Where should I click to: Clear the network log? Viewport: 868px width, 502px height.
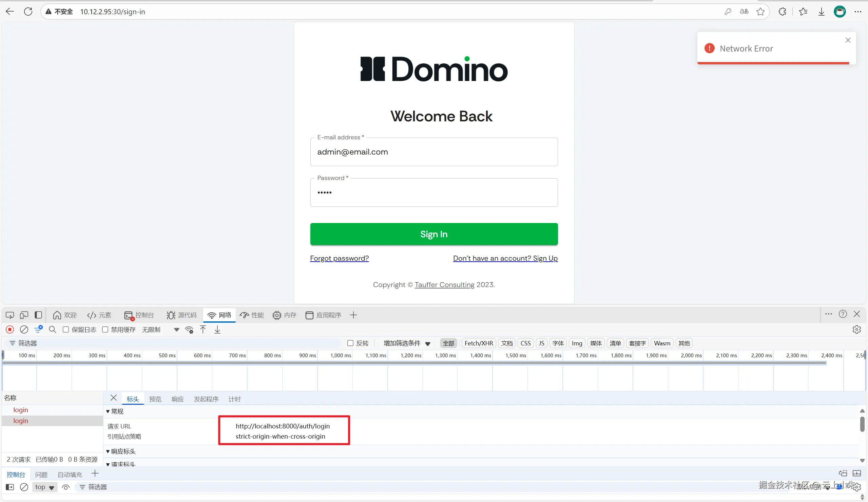click(24, 329)
